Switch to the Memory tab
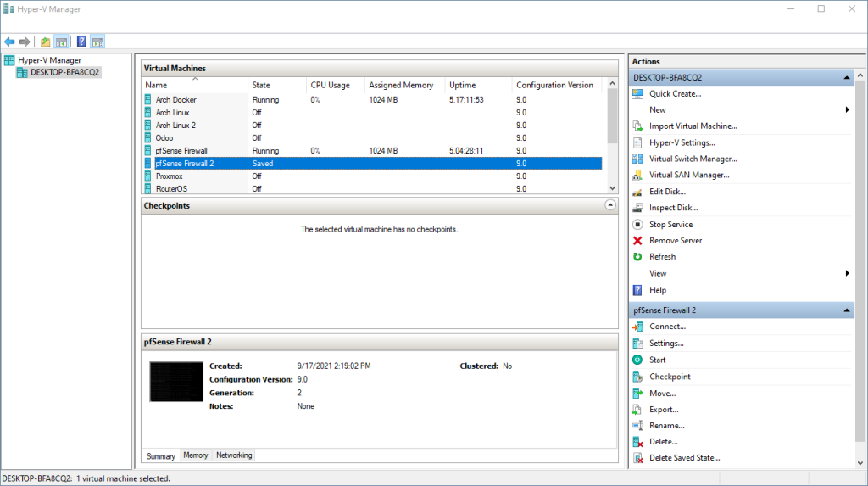Image resolution: width=868 pixels, height=486 pixels. tap(196, 455)
